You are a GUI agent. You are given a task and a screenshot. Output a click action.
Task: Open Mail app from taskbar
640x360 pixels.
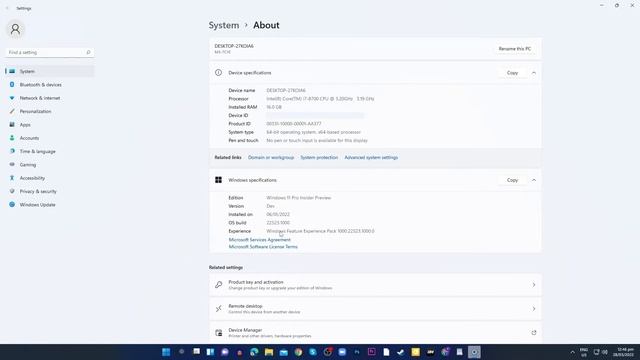[x=284, y=352]
